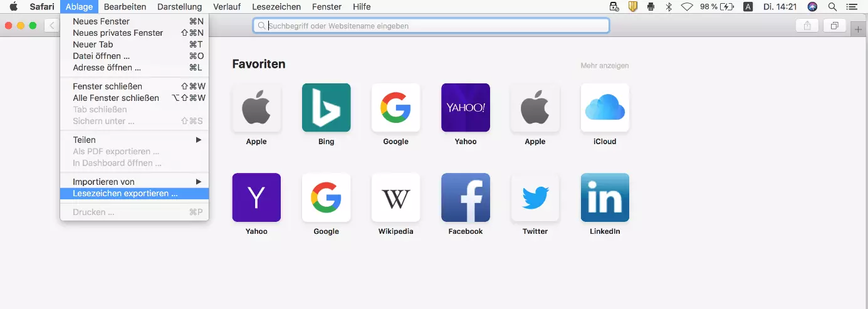Open the Safari application menu
The image size is (868, 309).
pyautogui.click(x=42, y=7)
